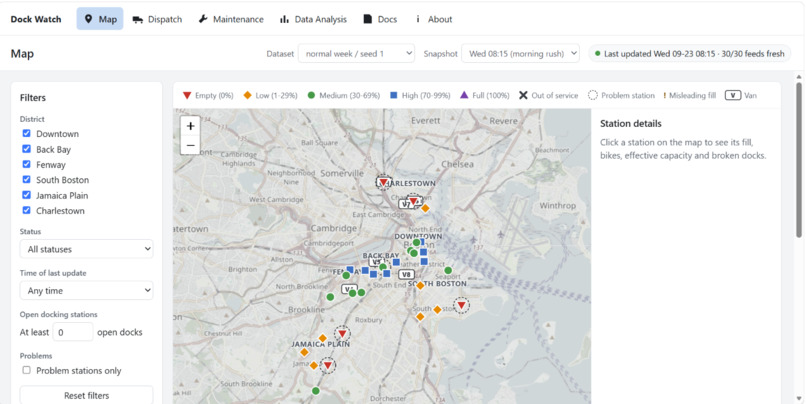Click the Reset filters button
This screenshot has width=806, height=404.
pos(86,395)
